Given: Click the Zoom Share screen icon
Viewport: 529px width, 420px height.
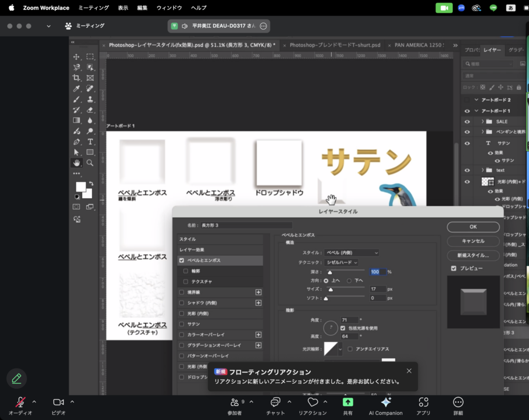Looking at the screenshot, I should click(348, 402).
